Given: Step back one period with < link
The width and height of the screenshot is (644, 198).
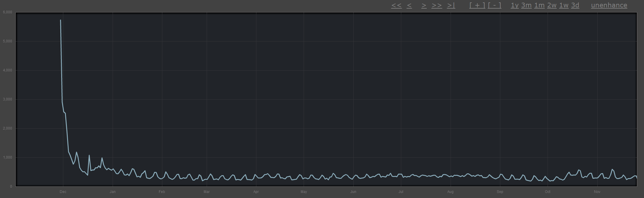Looking at the screenshot, I should (409, 5).
